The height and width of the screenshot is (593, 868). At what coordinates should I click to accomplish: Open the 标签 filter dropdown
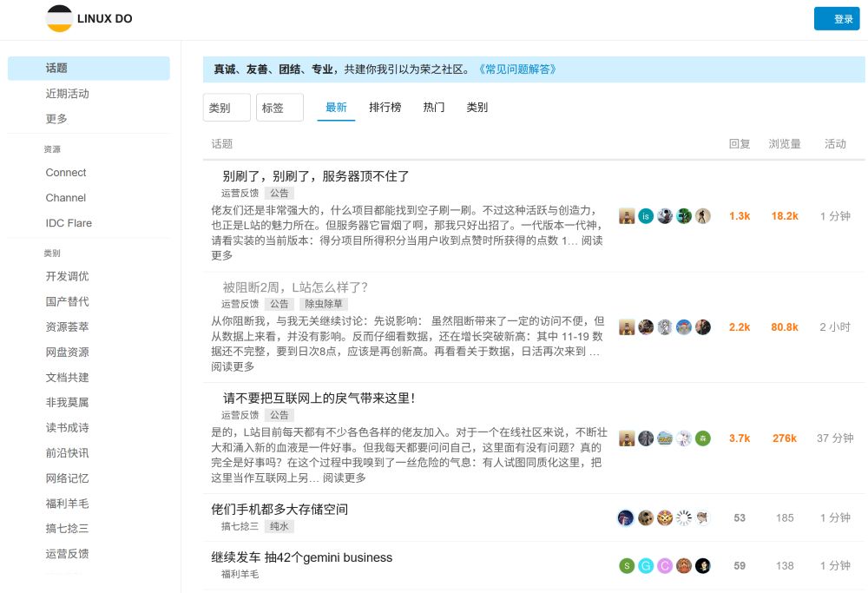[x=279, y=108]
